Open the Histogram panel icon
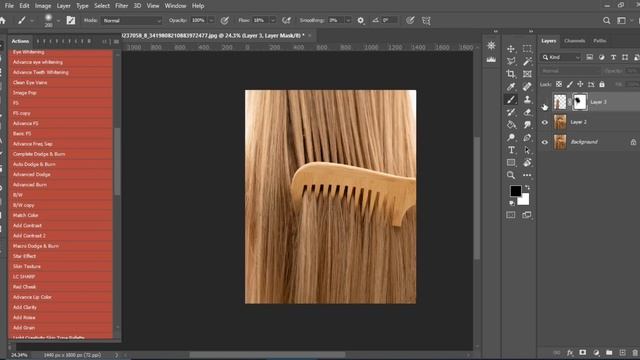 coord(491,60)
